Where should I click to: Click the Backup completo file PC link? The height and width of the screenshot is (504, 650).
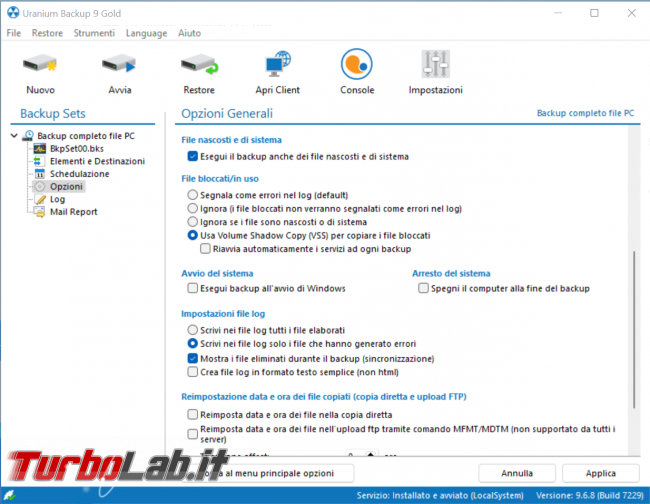click(585, 113)
